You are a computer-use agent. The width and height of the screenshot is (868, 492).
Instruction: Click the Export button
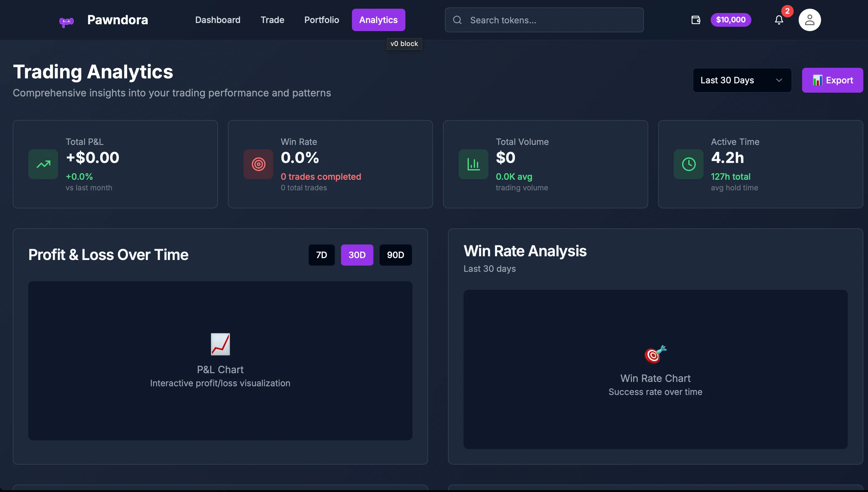[x=833, y=80]
